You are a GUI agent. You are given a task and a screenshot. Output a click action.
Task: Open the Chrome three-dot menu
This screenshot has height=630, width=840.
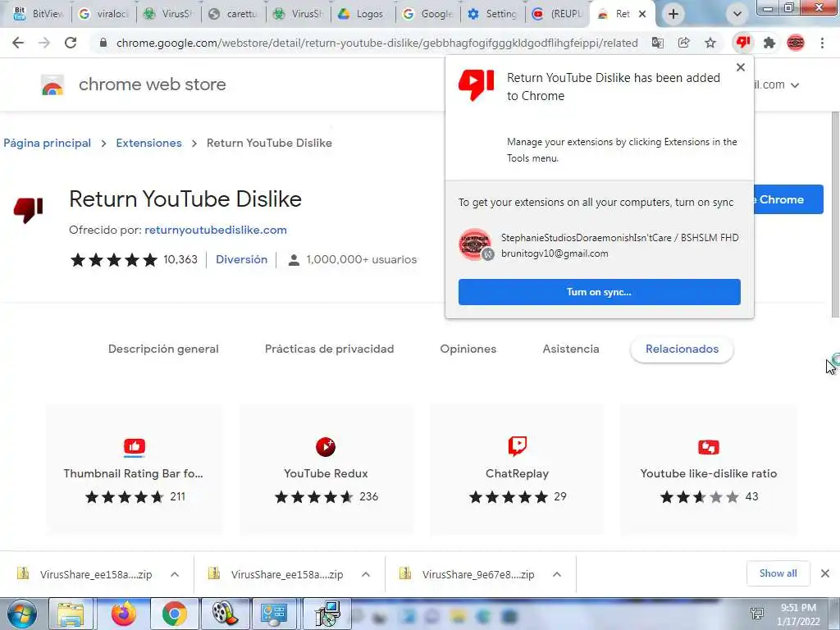822,43
